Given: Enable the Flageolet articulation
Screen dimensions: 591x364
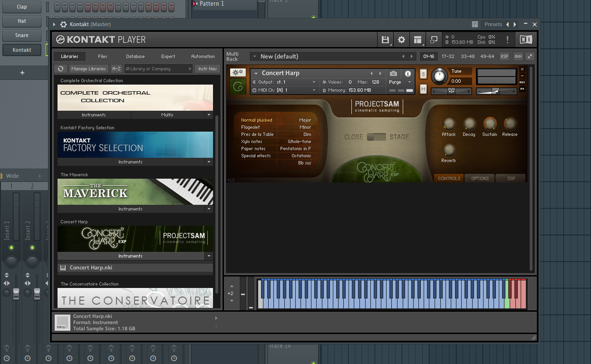Looking at the screenshot, I should (x=250, y=127).
